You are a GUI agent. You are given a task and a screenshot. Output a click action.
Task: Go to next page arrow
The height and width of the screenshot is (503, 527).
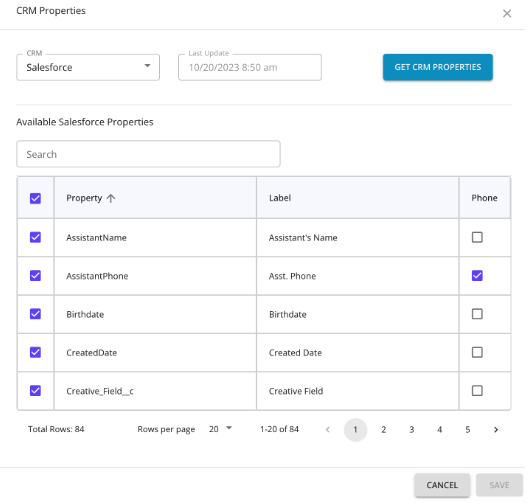tap(496, 429)
